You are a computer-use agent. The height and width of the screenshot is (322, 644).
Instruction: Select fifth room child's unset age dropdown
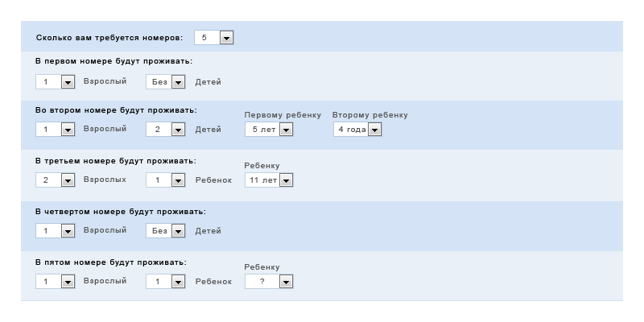coord(269,282)
